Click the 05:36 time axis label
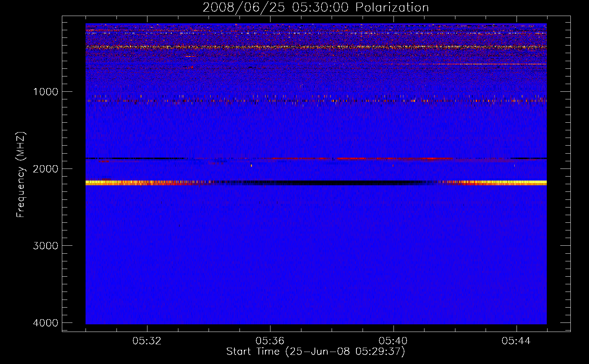This screenshot has height=364, width=589. (x=270, y=341)
